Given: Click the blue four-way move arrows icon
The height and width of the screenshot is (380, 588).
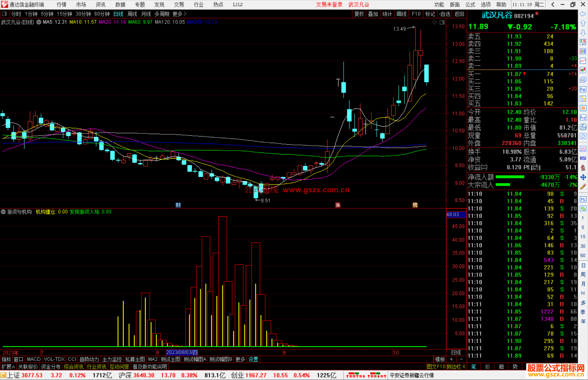Looking at the screenshot, I should (x=583, y=177).
